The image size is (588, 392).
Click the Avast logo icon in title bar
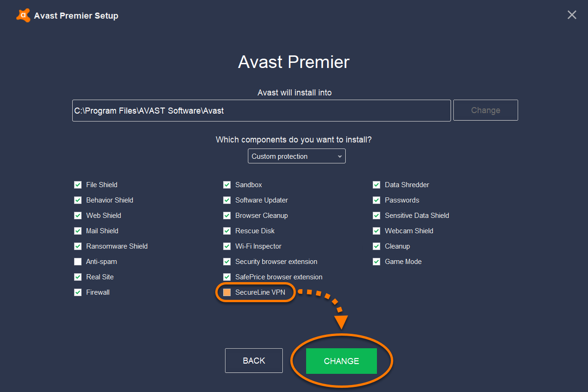coord(23,15)
